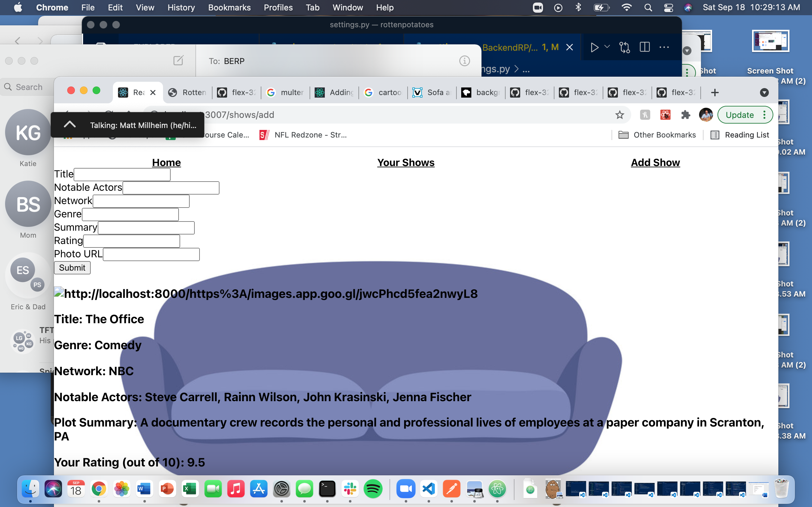Switch to the Rotten tab in Chrome
812x507 pixels.
[x=187, y=93]
